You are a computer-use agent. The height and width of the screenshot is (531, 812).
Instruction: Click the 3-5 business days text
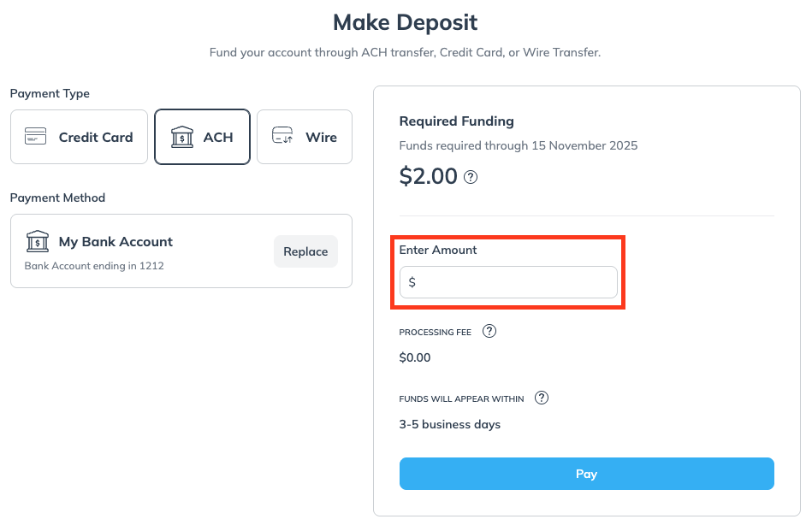click(x=450, y=424)
